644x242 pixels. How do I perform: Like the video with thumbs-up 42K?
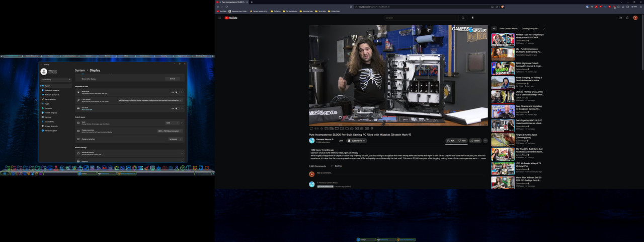pyautogui.click(x=451, y=141)
